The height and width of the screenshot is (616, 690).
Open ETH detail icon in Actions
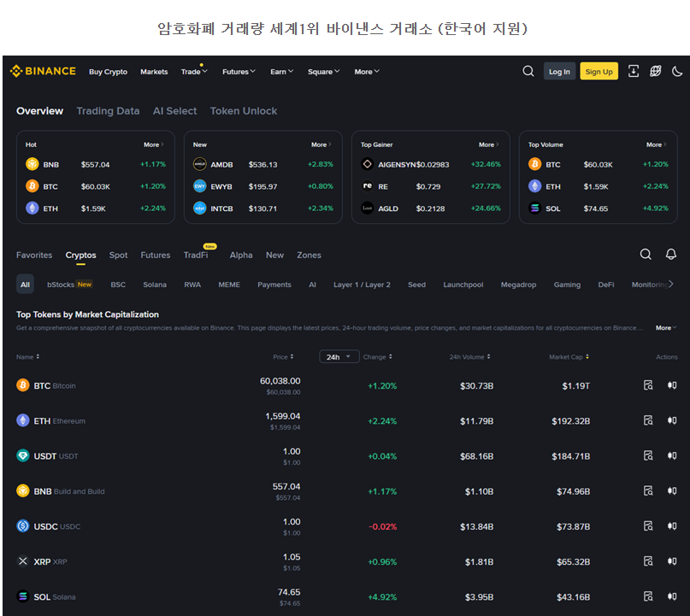pos(648,420)
